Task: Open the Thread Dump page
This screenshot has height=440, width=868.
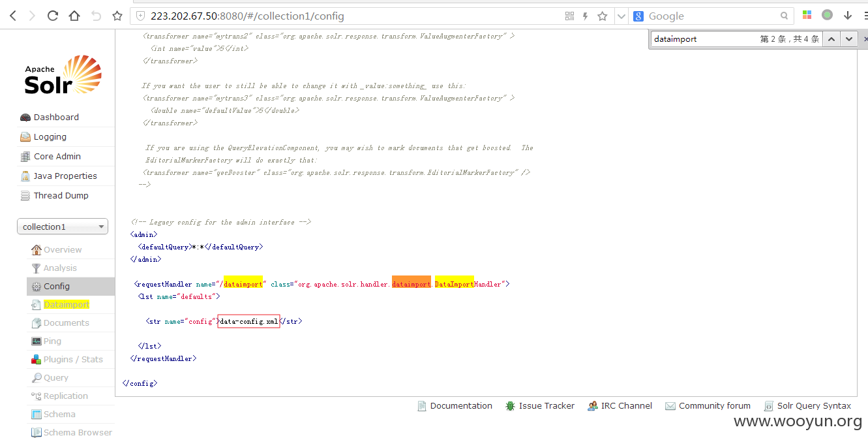Action: (x=61, y=195)
